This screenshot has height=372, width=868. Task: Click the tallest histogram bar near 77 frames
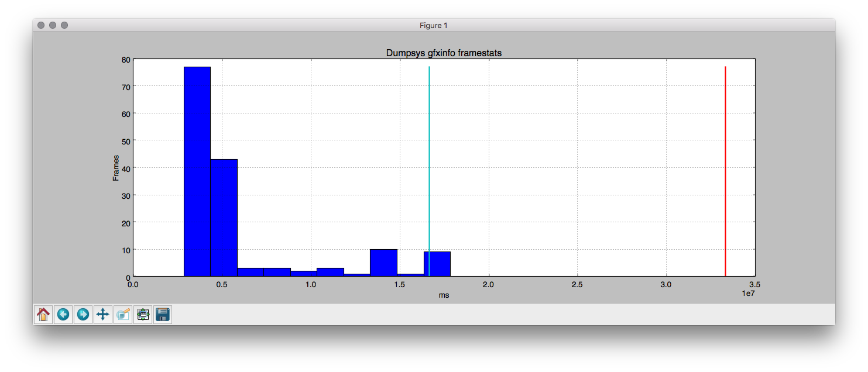(197, 171)
